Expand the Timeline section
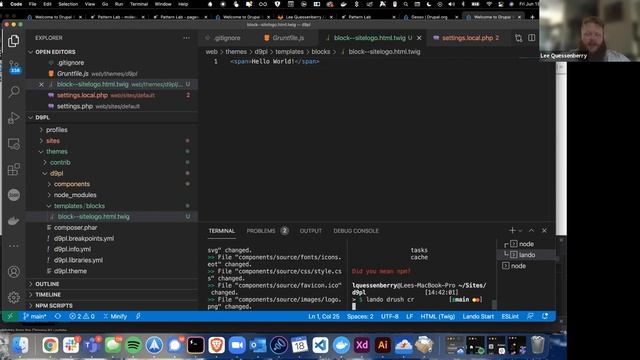The height and width of the screenshot is (360, 640). coord(48,295)
